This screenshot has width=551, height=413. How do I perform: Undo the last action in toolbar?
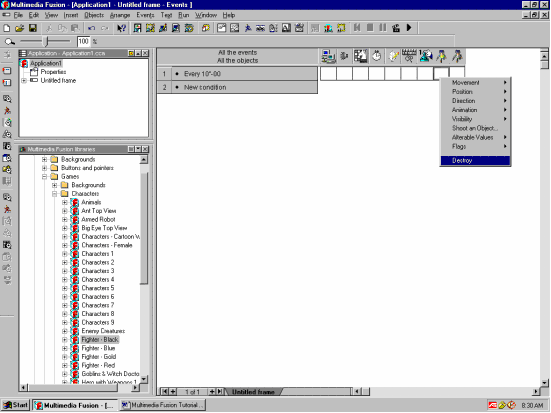[91, 28]
